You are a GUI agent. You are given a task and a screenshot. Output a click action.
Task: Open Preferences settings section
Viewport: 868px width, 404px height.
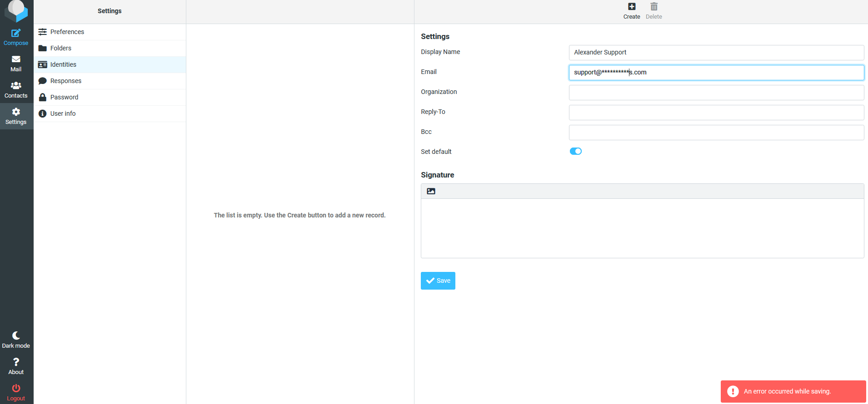67,32
